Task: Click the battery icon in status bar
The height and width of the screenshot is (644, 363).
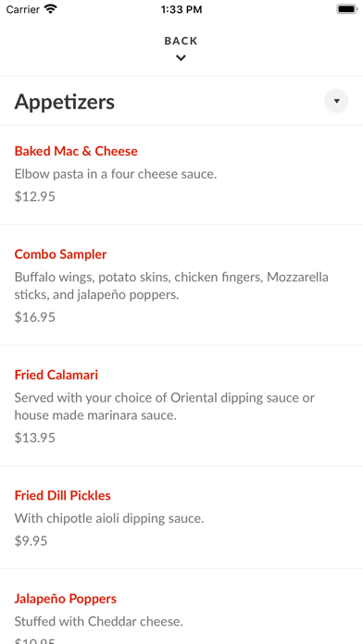Action: (x=347, y=9)
